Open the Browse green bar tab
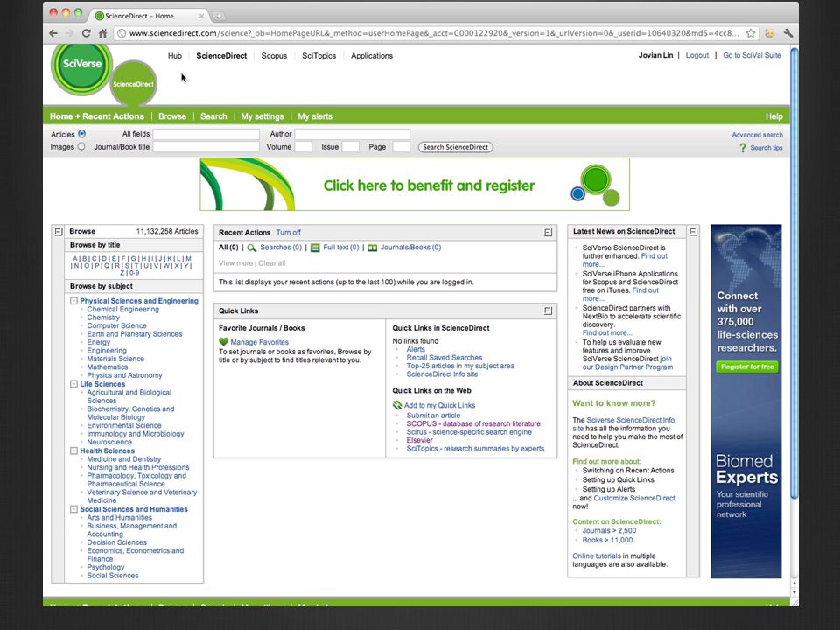Image resolution: width=840 pixels, height=630 pixels. pos(172,116)
